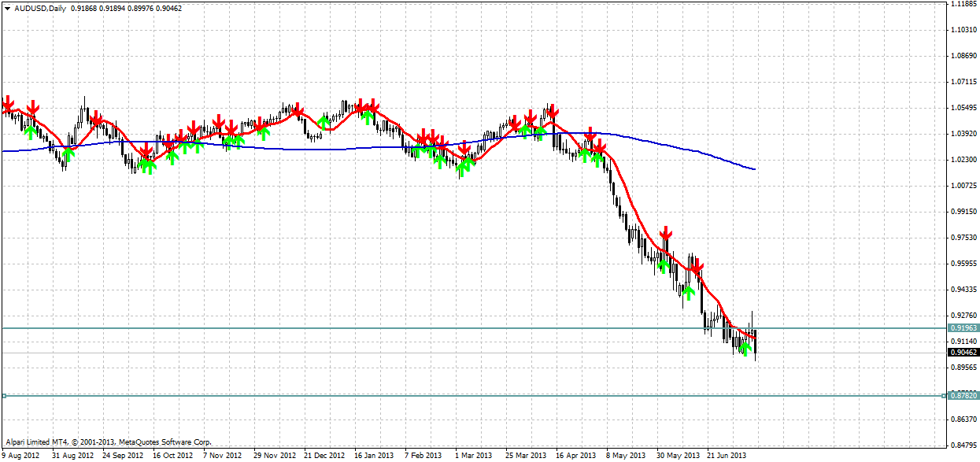
Task: Click the 1.10310 price axis label
Action: (963, 30)
